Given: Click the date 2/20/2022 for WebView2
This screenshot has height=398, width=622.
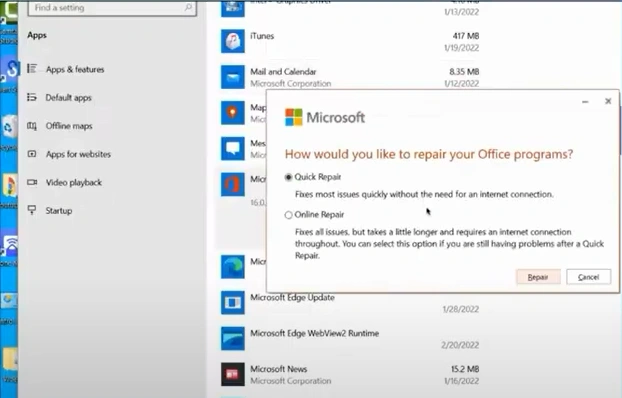Looking at the screenshot, I should click(460, 345).
